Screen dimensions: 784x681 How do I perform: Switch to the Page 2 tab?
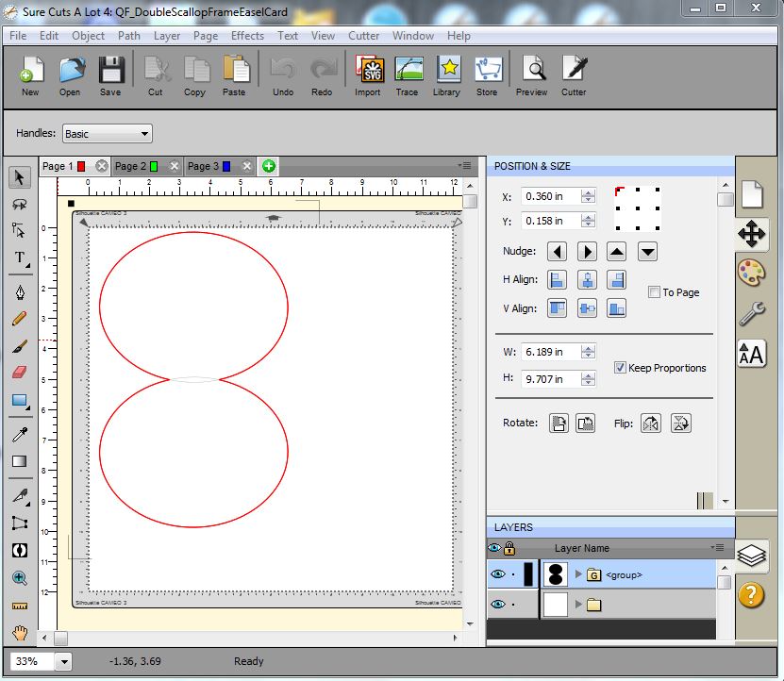click(130, 166)
